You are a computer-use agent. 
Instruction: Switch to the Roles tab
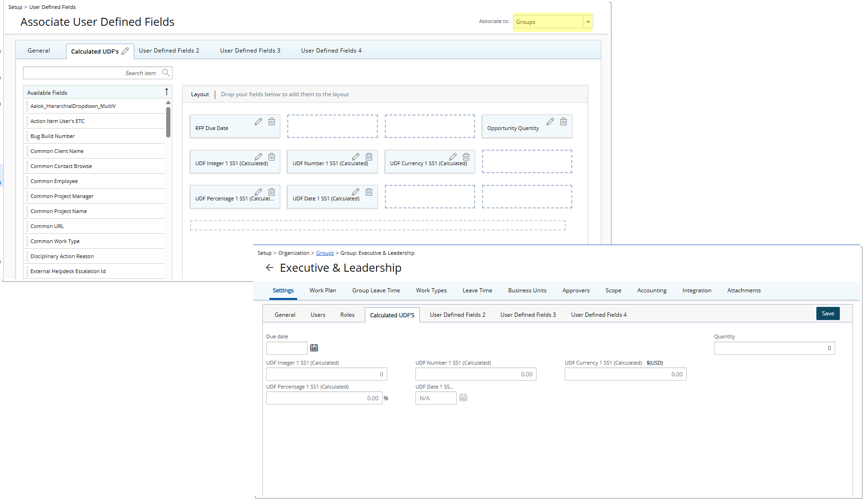point(347,314)
